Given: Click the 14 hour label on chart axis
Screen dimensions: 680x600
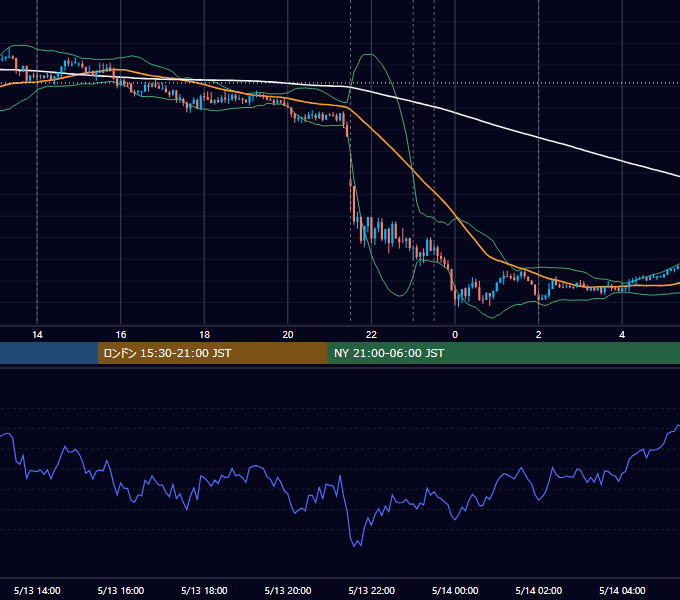Looking at the screenshot, I should pyautogui.click(x=37, y=335).
